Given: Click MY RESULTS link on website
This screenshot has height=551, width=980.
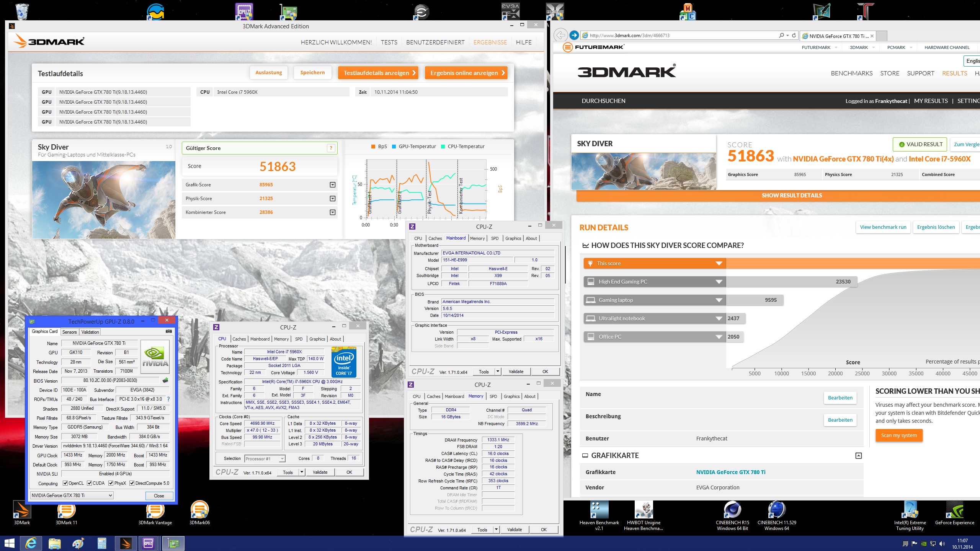Looking at the screenshot, I should 931,101.
